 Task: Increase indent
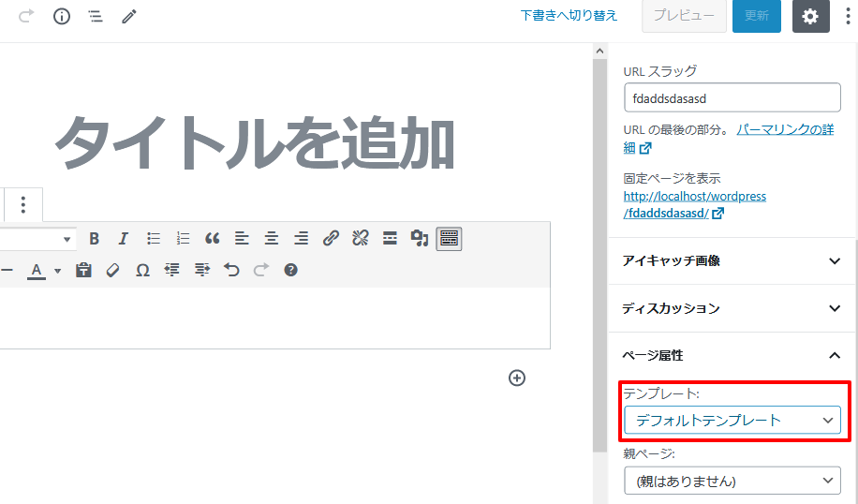click(x=202, y=270)
